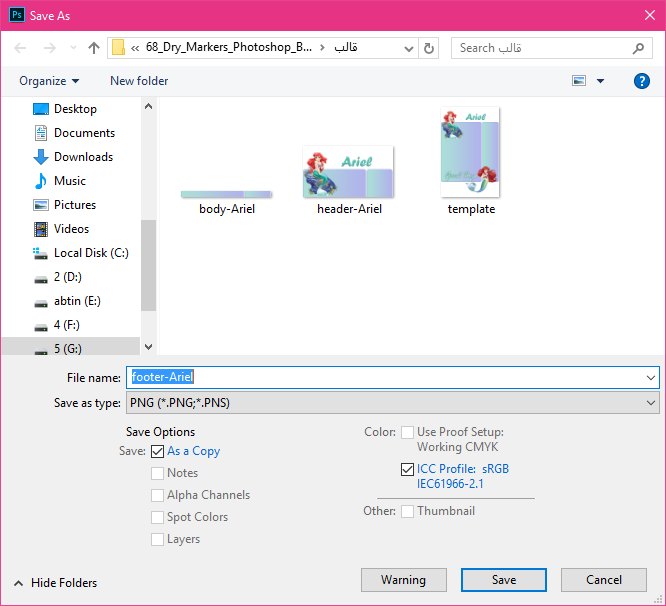
Task: Click the abtin (E:) drive icon
Action: click(41, 304)
